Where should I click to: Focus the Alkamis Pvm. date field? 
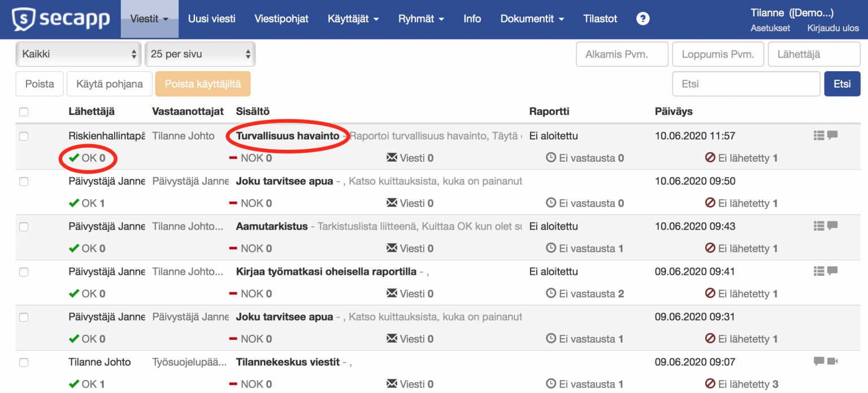coord(622,54)
